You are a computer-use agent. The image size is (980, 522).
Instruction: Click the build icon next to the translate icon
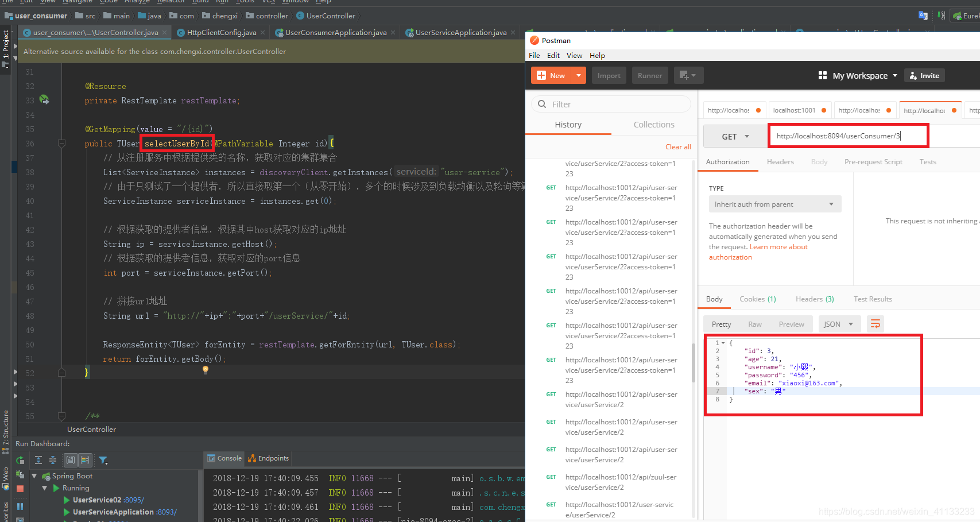coord(942,16)
